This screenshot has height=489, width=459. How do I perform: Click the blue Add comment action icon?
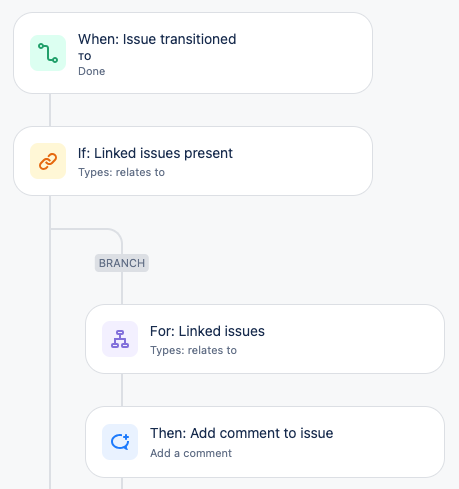(120, 442)
